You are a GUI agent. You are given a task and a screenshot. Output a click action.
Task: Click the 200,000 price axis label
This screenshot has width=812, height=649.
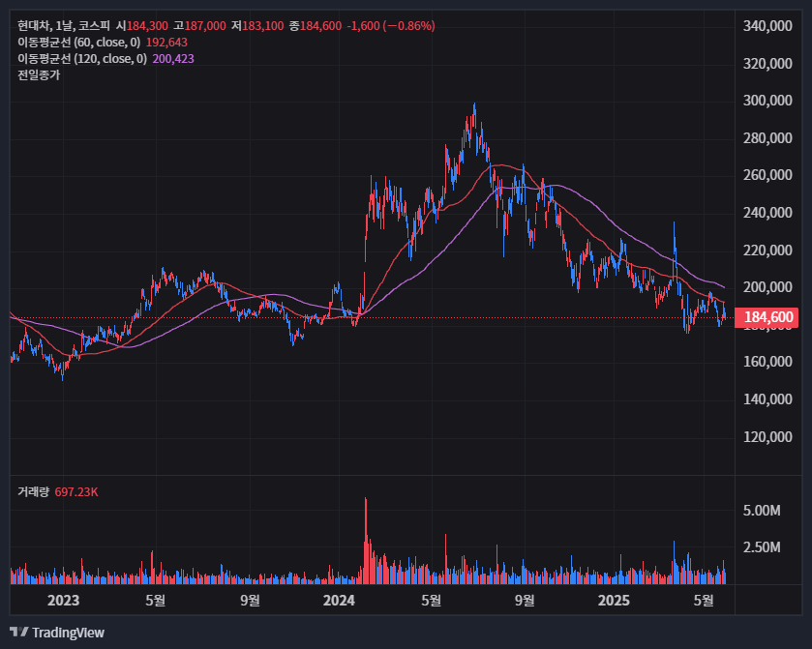pos(767,287)
